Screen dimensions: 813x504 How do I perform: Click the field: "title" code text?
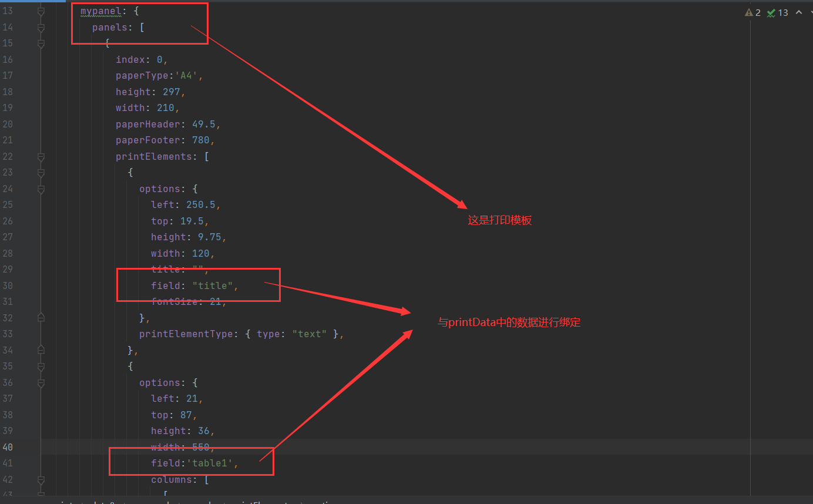[x=195, y=285]
